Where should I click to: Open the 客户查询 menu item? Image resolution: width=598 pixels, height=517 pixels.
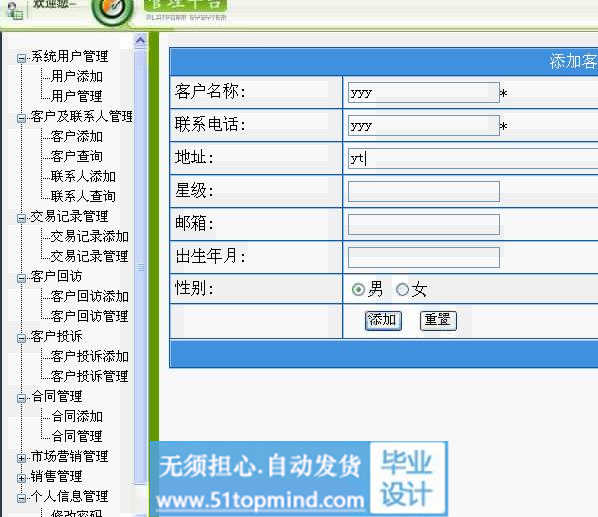click(77, 156)
